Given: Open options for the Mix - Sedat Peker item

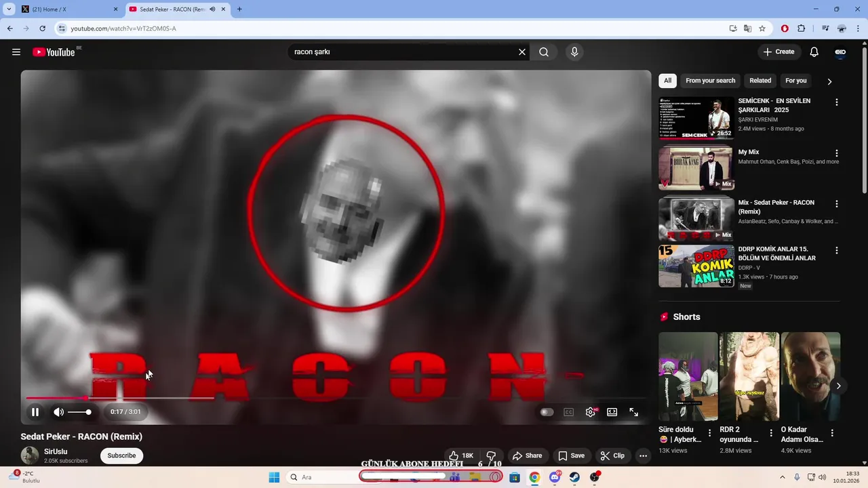Looking at the screenshot, I should (x=837, y=204).
